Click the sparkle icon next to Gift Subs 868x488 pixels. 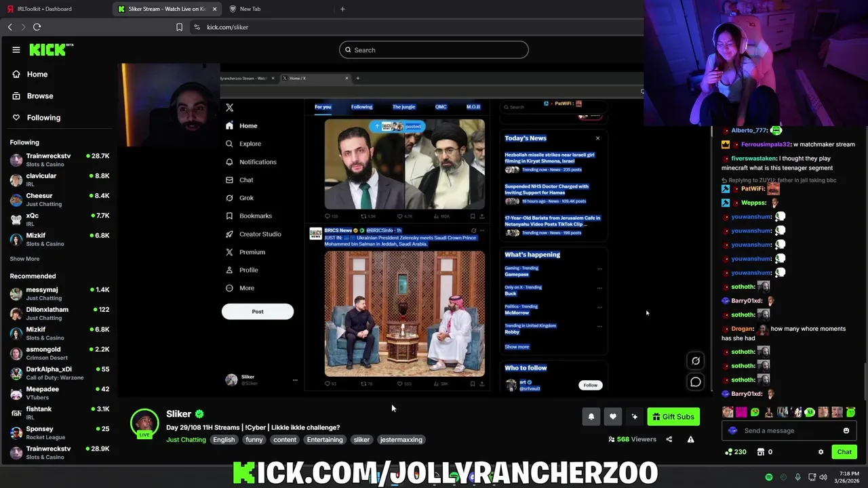click(x=635, y=417)
